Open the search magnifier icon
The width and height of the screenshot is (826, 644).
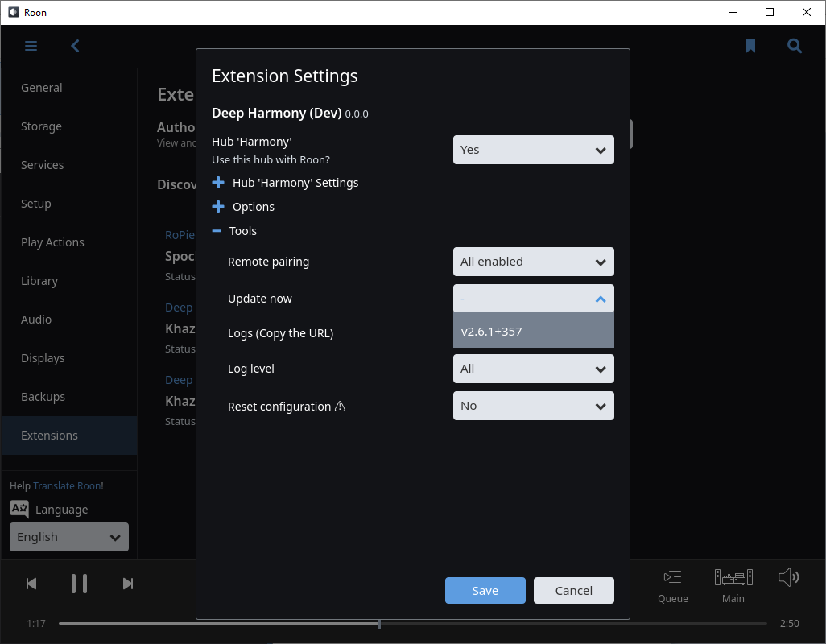click(795, 46)
